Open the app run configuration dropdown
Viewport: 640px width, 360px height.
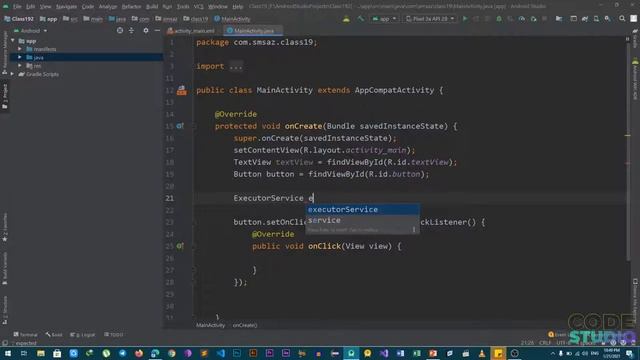(384, 19)
